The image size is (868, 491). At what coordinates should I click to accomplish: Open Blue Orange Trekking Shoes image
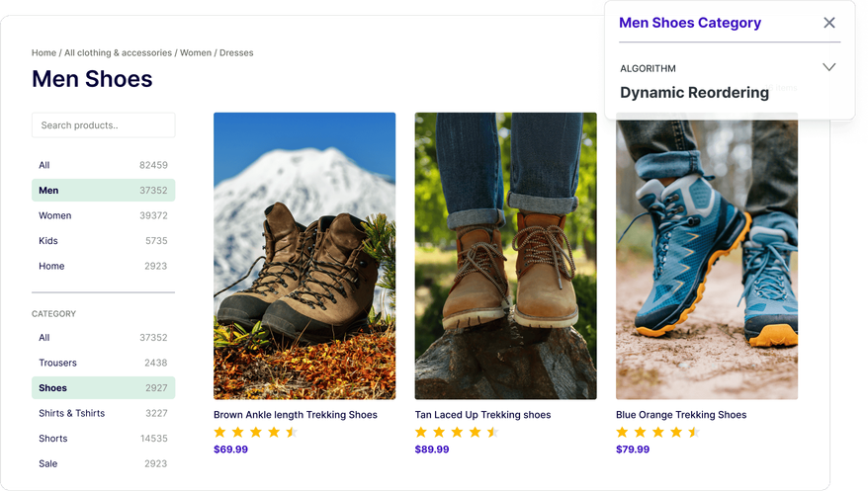707,256
